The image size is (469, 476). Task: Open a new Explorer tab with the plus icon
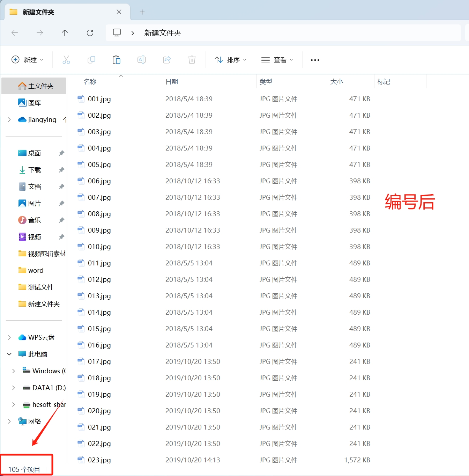coord(142,12)
